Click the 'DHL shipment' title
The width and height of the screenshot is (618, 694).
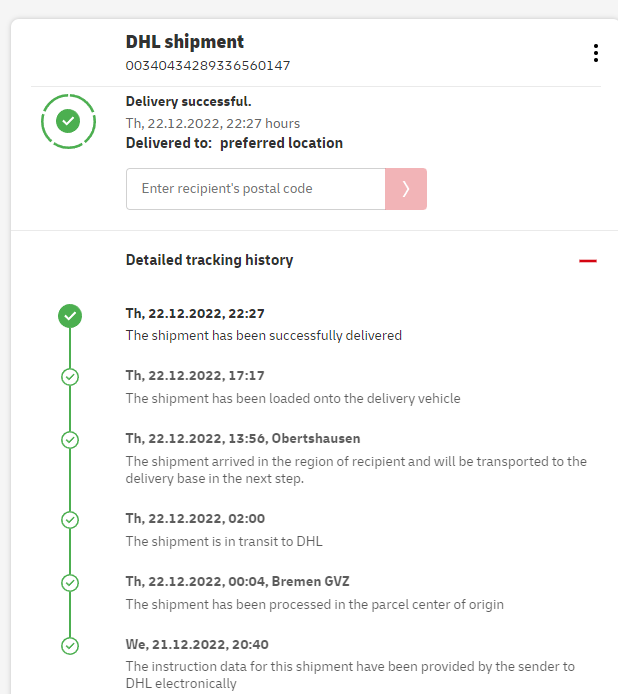[184, 42]
